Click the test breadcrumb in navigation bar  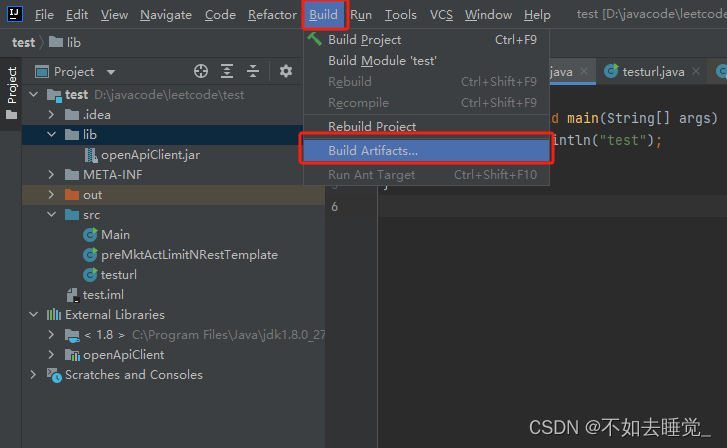pyautogui.click(x=23, y=43)
